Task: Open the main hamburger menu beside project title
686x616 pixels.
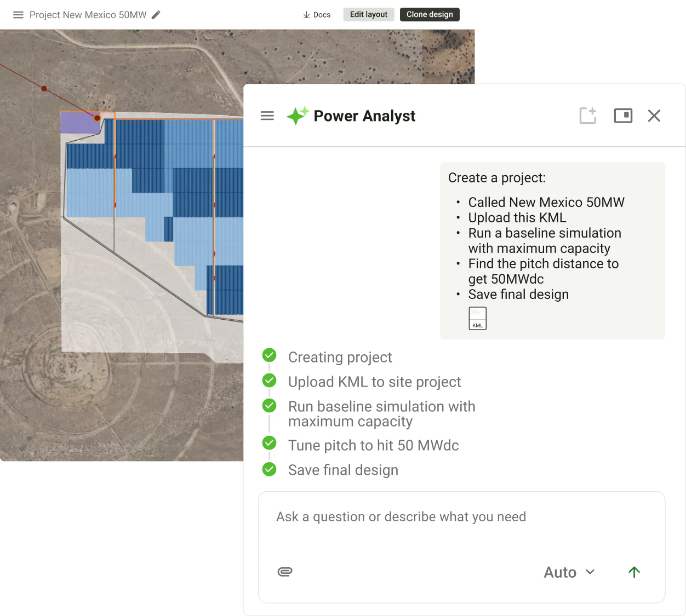Action: click(x=18, y=15)
